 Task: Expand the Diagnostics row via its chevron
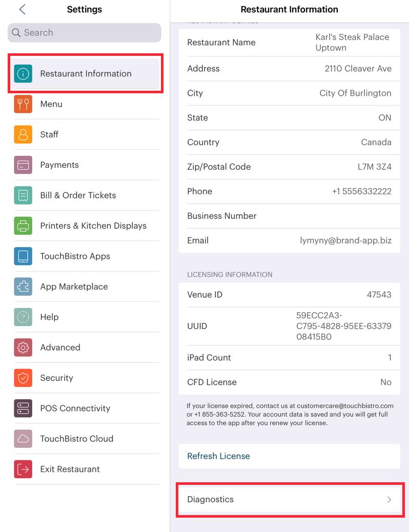point(390,499)
